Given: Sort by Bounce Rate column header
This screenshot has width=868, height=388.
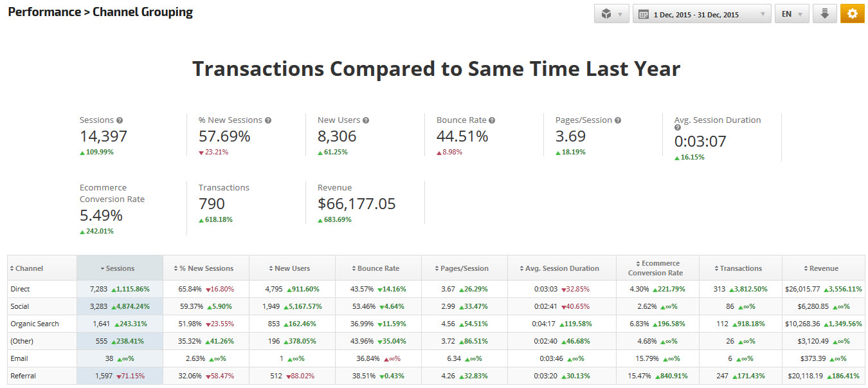Looking at the screenshot, I should click(x=378, y=268).
